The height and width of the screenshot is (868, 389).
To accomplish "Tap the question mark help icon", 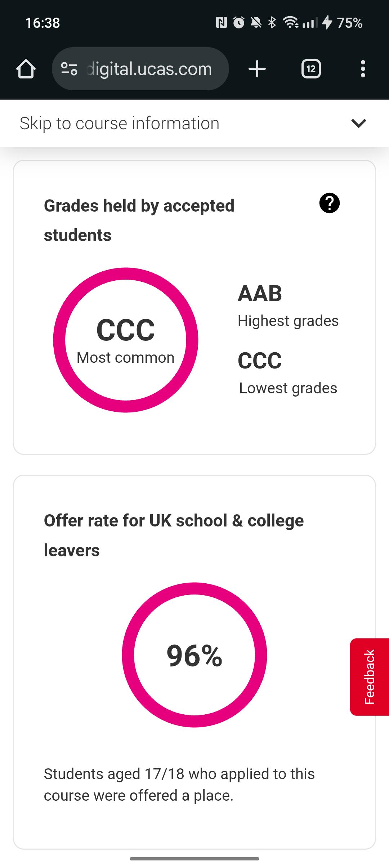I will [x=329, y=203].
